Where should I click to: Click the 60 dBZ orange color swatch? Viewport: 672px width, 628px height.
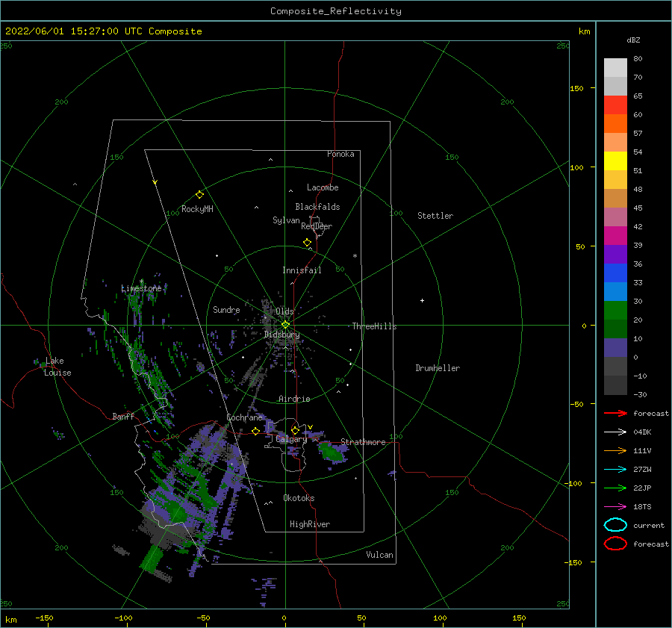[615, 124]
